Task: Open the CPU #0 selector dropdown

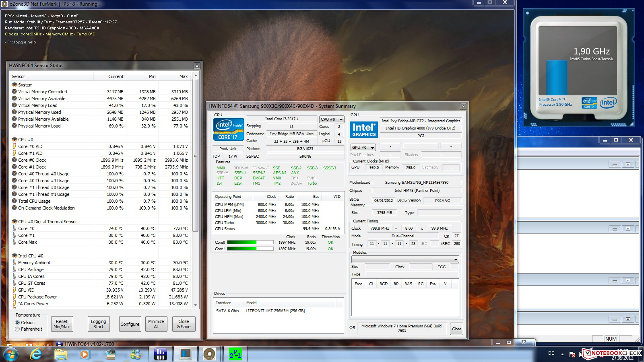Action: [332, 119]
